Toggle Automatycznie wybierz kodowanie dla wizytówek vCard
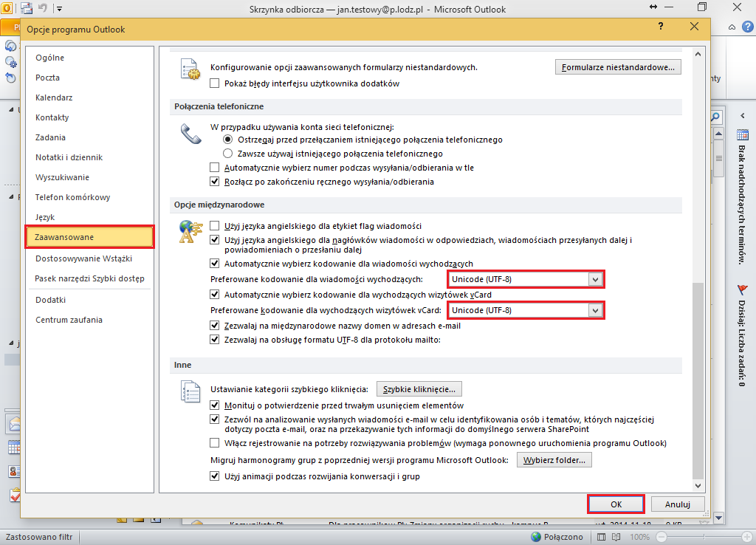The width and height of the screenshot is (756, 545). click(x=215, y=294)
